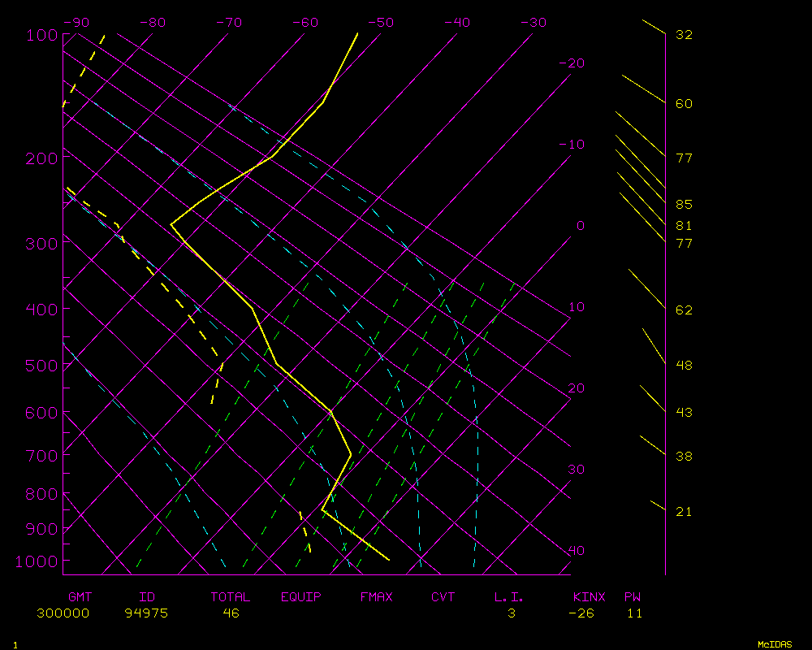
Task: Select the wind speed value 62
Action: [x=684, y=310]
